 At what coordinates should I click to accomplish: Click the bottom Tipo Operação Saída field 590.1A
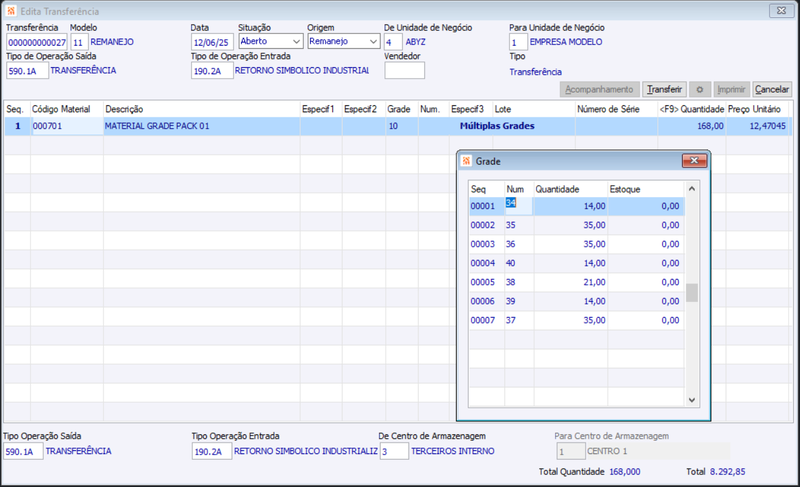(x=23, y=451)
